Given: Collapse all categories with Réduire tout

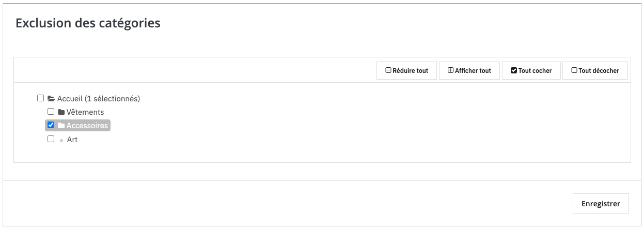Looking at the screenshot, I should [406, 71].
